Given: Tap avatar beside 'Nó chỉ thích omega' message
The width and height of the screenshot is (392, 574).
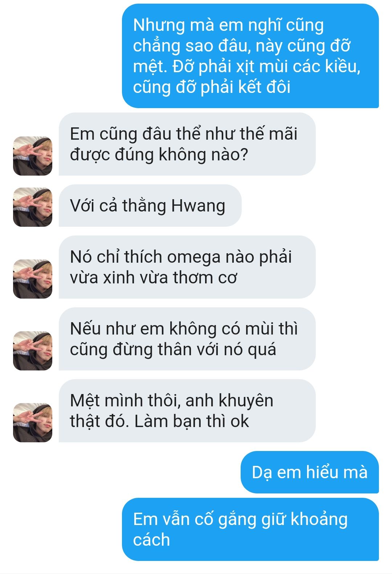Looking at the screenshot, I should click(33, 279).
